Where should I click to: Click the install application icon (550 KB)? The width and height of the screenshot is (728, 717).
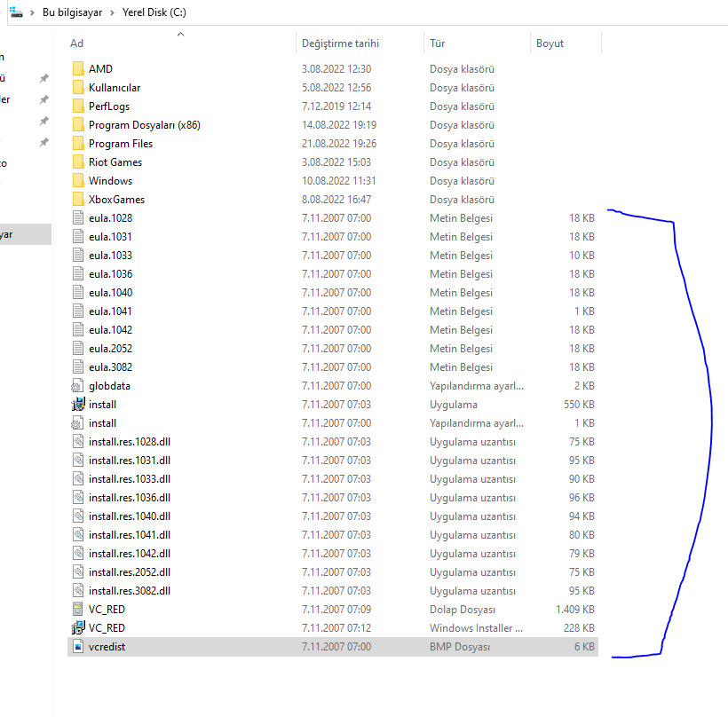point(78,405)
